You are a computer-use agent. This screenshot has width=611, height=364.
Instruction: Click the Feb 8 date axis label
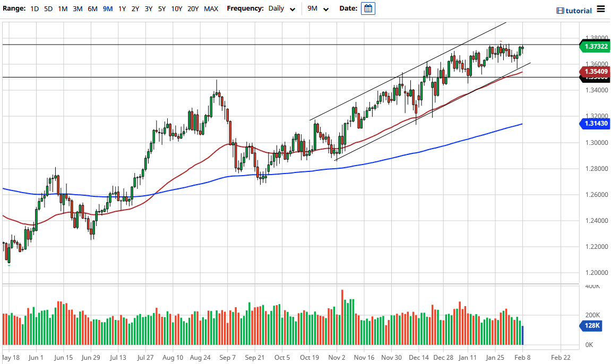[522, 358]
